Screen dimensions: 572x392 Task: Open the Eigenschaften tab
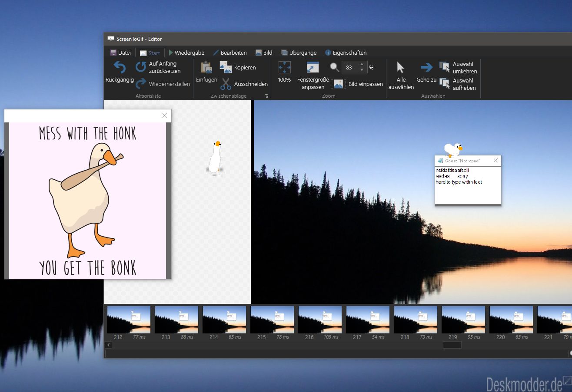tap(346, 53)
